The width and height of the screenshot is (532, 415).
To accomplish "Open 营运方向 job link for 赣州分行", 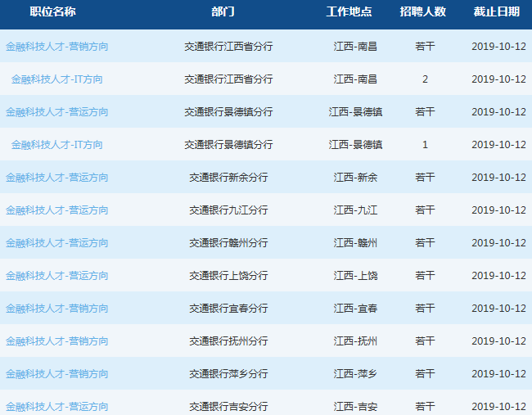I will pos(56,243).
